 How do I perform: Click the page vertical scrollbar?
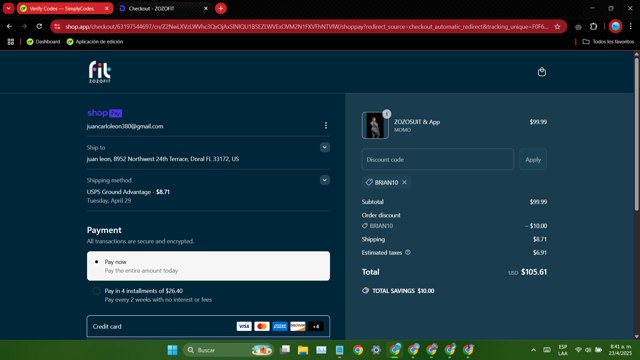pos(636,135)
